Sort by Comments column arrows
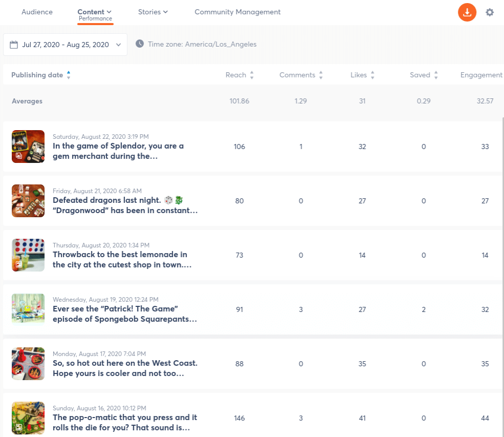The width and height of the screenshot is (504, 437). pyautogui.click(x=321, y=75)
